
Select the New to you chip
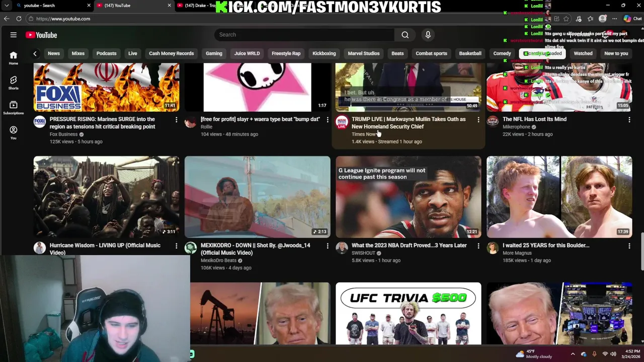616,53
